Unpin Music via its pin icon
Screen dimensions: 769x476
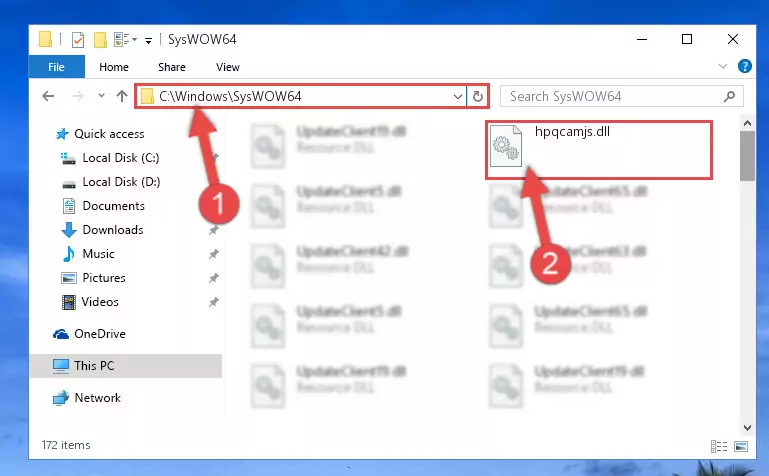coord(213,254)
